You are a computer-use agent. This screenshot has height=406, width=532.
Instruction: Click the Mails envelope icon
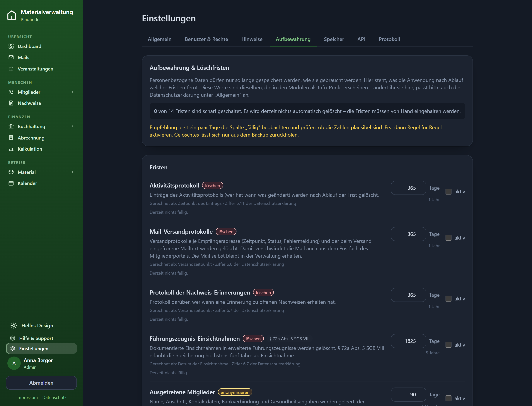pyautogui.click(x=11, y=57)
